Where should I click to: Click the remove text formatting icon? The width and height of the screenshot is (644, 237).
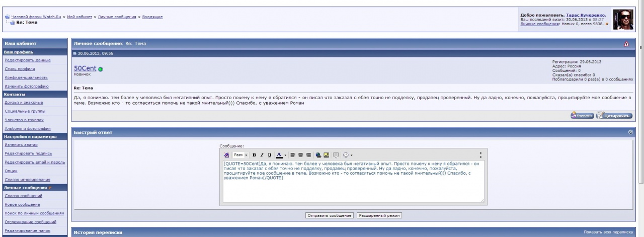pos(226,154)
